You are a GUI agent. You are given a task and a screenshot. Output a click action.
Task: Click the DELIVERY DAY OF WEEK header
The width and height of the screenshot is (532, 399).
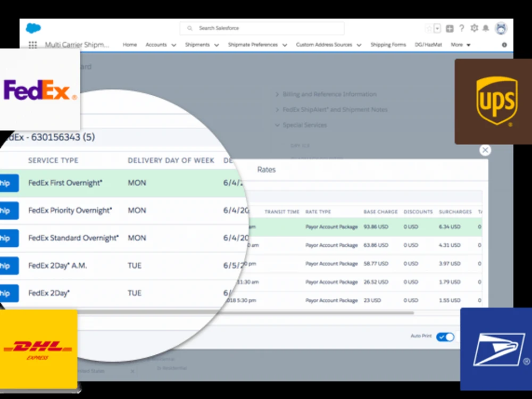(171, 160)
